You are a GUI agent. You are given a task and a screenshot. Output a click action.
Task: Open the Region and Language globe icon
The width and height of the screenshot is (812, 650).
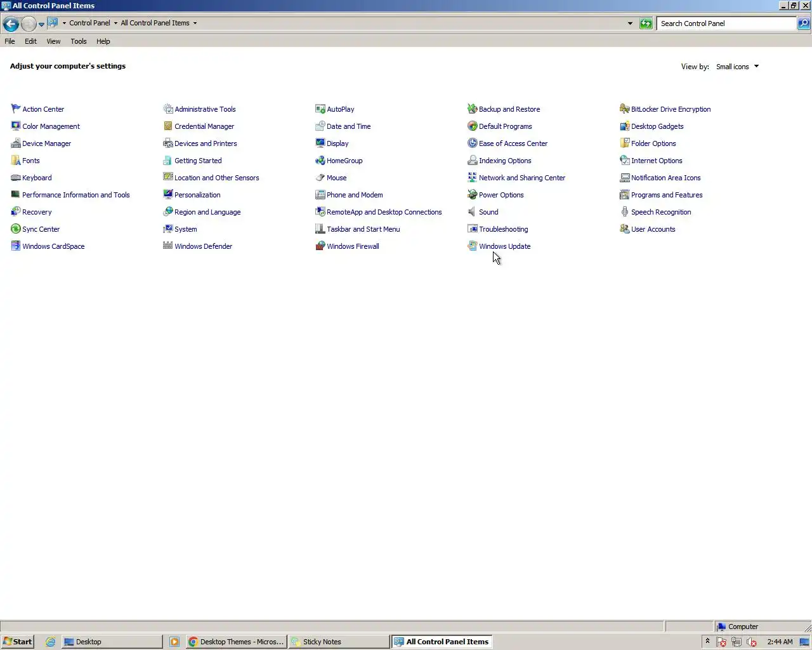pos(168,212)
